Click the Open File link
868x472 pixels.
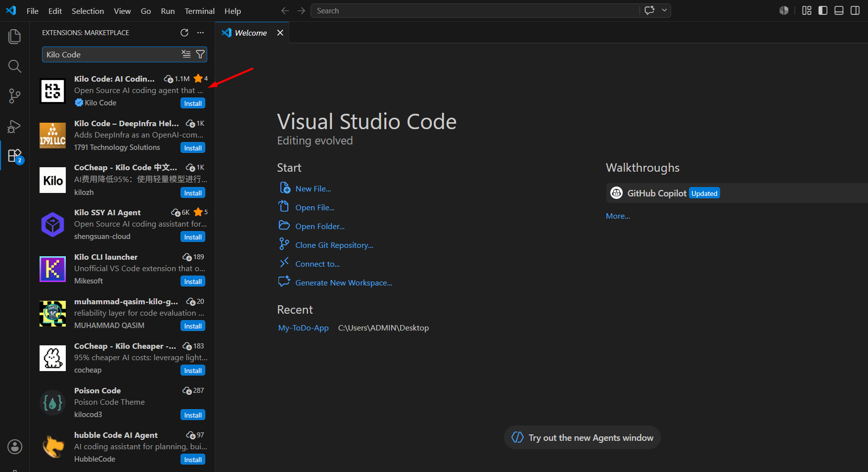[315, 207]
